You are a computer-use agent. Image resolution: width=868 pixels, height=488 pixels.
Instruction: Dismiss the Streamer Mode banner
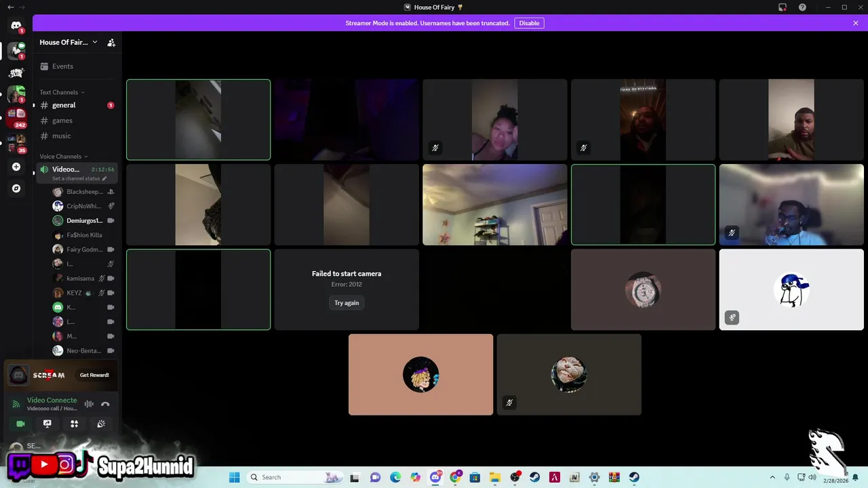856,23
